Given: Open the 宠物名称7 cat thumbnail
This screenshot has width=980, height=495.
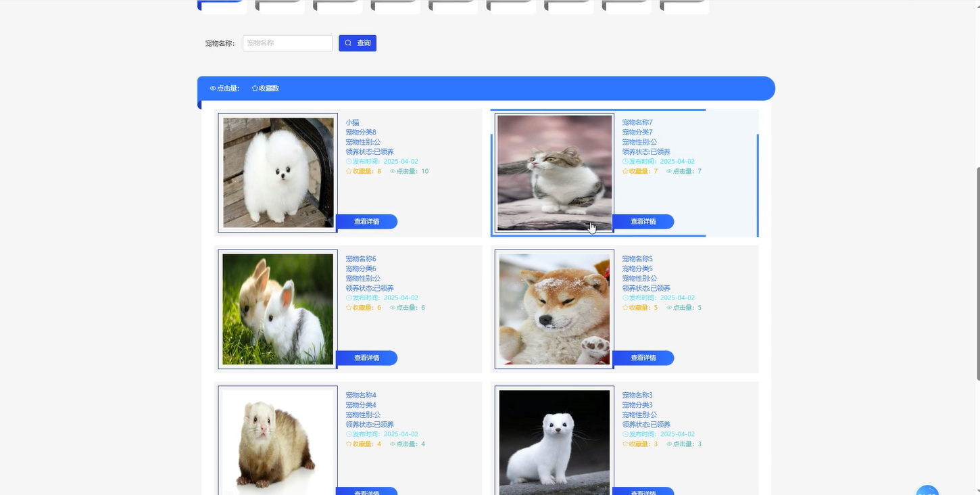Looking at the screenshot, I should [x=554, y=172].
